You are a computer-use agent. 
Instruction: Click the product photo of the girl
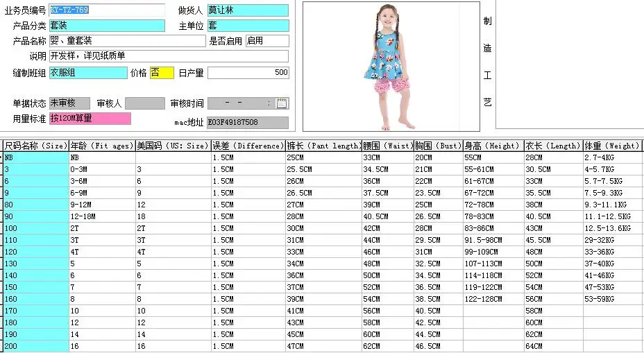[391, 67]
